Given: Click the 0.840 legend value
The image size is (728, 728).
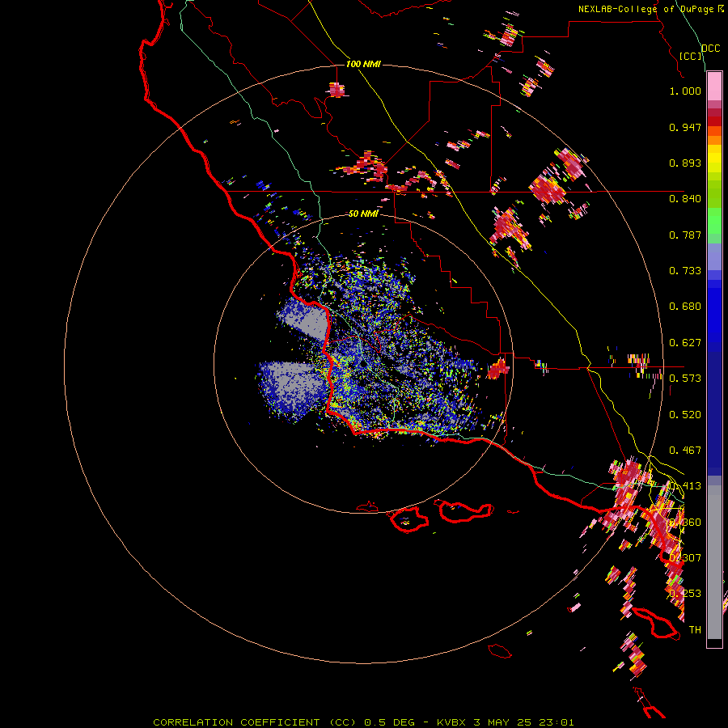Looking at the screenshot, I should pyautogui.click(x=685, y=199).
